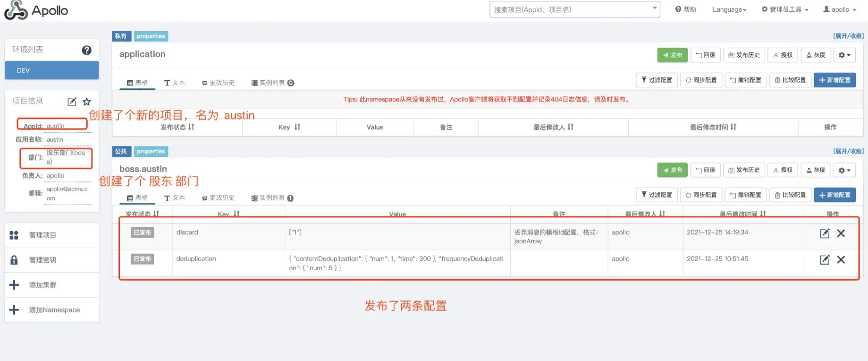Open 发布历史 for boss.austin namespace
Viewport: 868px width, 361px height.
pos(744,170)
